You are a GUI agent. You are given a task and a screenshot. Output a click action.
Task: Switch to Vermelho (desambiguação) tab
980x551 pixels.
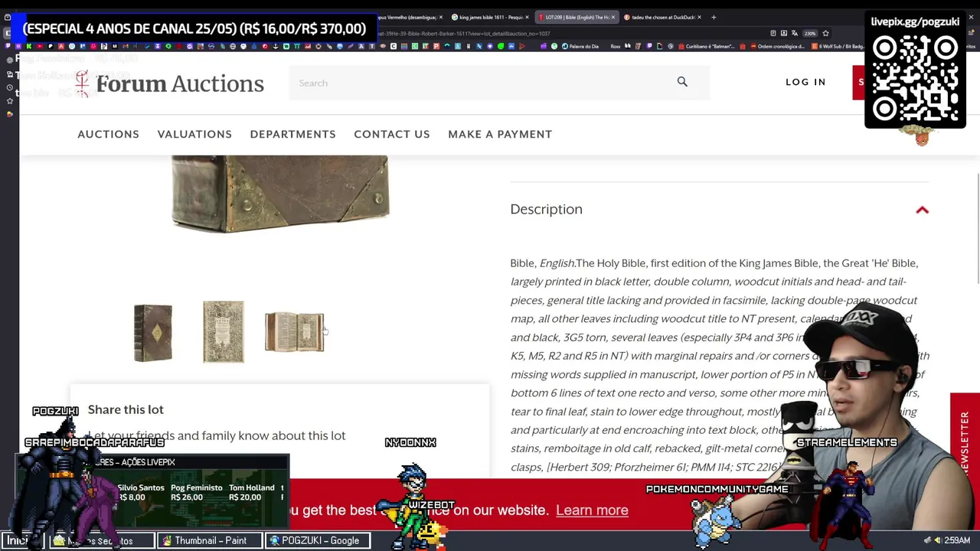[x=410, y=17]
